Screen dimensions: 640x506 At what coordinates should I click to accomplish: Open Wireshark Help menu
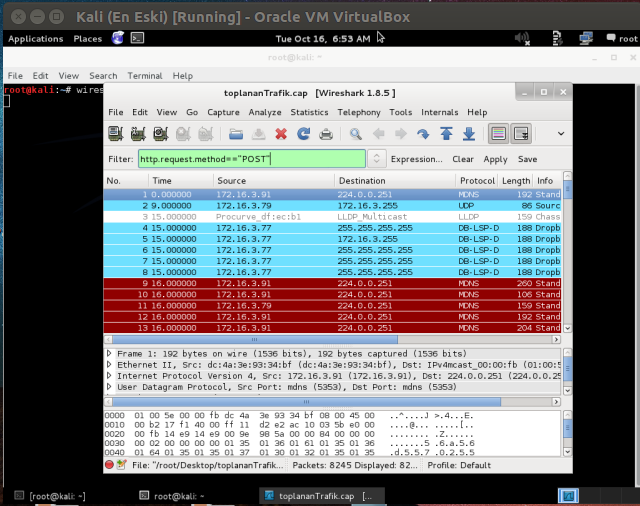[x=477, y=112]
